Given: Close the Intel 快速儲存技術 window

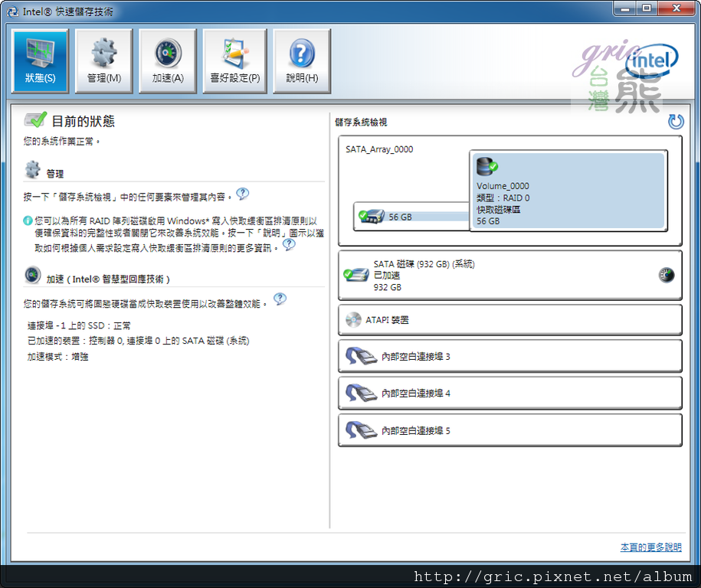Looking at the screenshot, I should 676,8.
